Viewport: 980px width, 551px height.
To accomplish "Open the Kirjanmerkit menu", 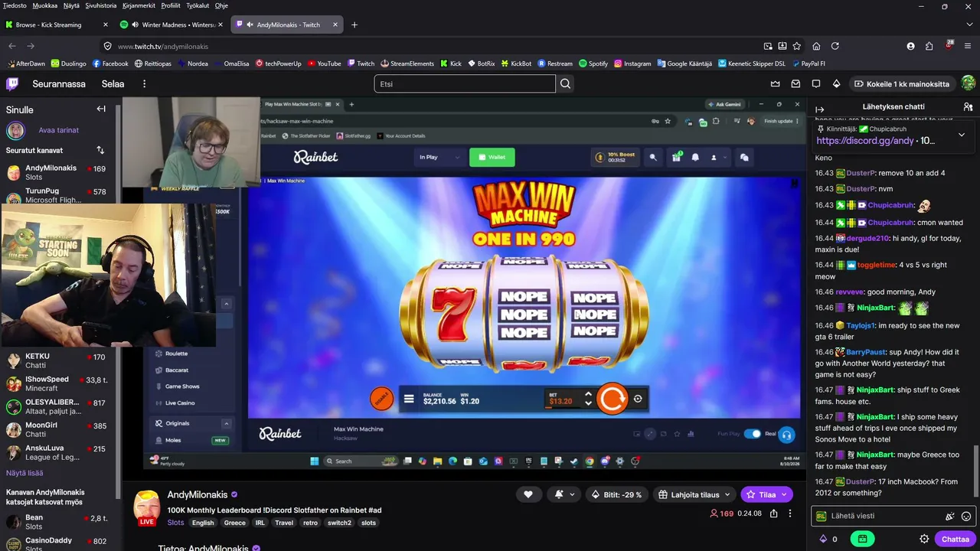I will click(139, 5).
